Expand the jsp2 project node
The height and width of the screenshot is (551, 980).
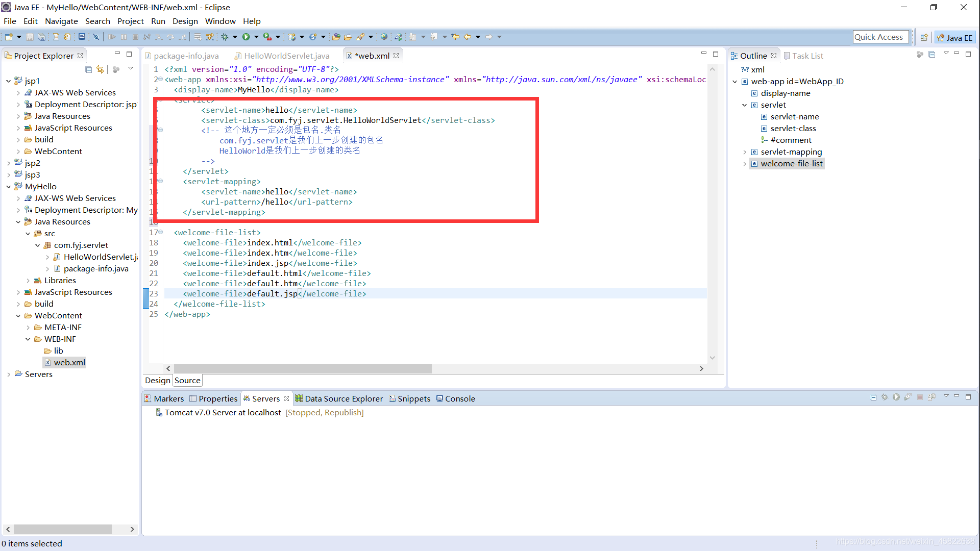[x=9, y=163]
